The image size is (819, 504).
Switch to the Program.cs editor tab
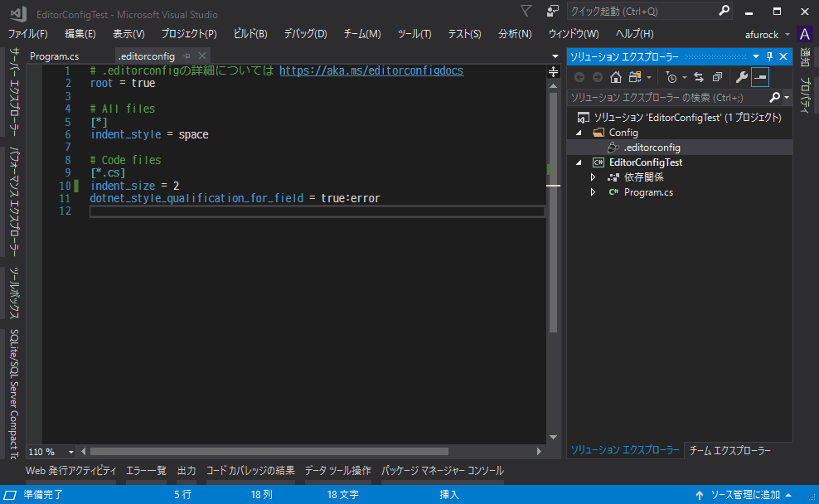pyautogui.click(x=55, y=56)
